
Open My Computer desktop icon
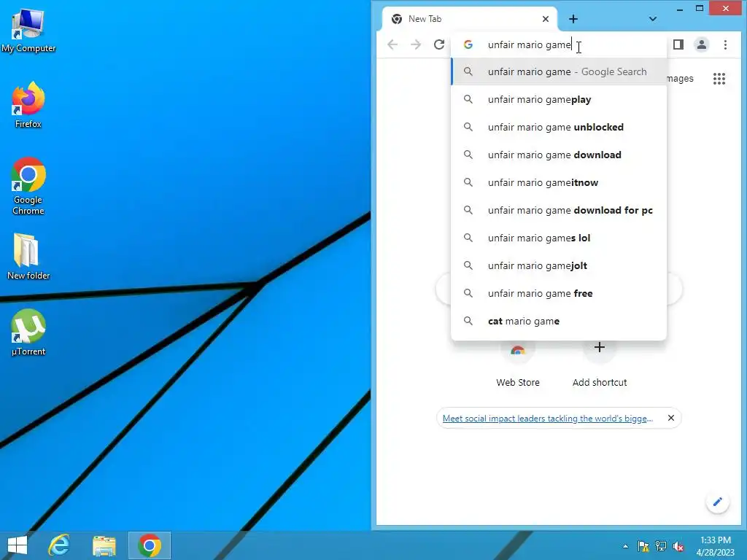pyautogui.click(x=28, y=31)
